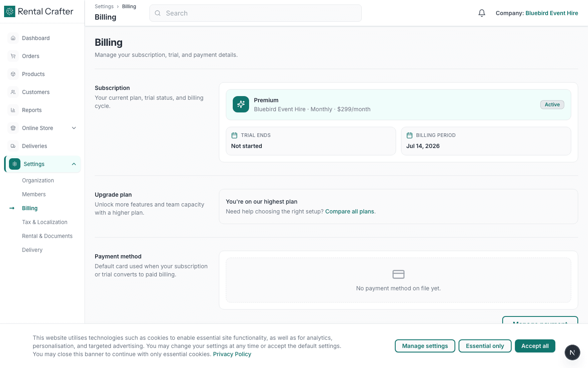Image resolution: width=588 pixels, height=368 pixels.
Task: Select Organization settings sub-item
Action: pos(38,180)
